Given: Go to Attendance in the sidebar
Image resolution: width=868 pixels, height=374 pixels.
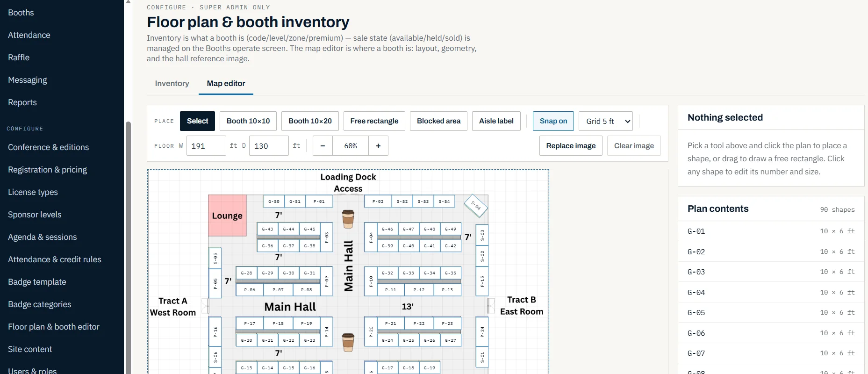Looking at the screenshot, I should 29,35.
